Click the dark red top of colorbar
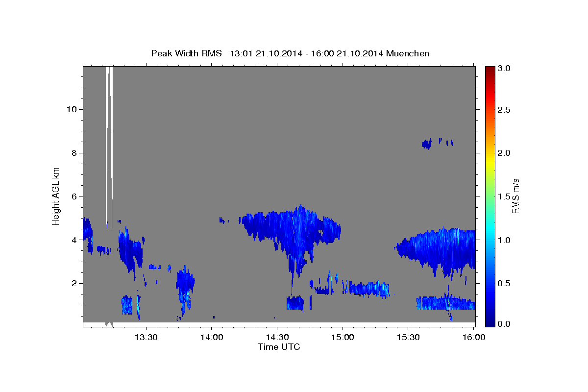 490,70
